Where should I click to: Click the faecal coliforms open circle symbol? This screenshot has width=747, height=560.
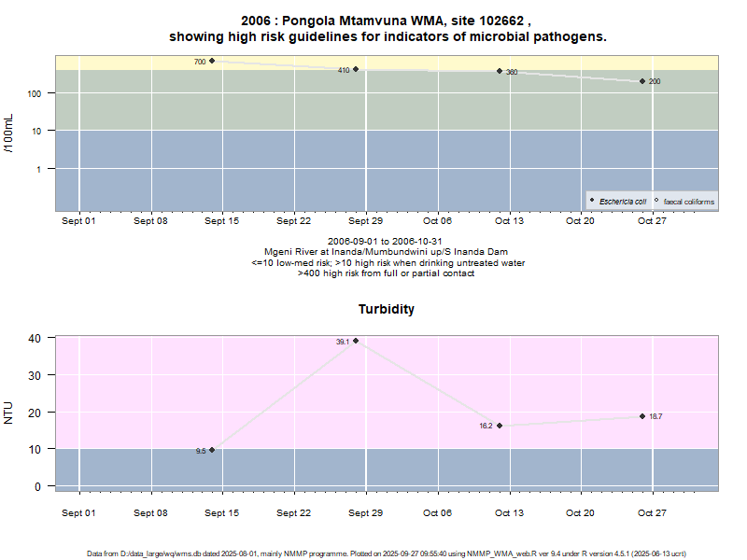(x=657, y=202)
